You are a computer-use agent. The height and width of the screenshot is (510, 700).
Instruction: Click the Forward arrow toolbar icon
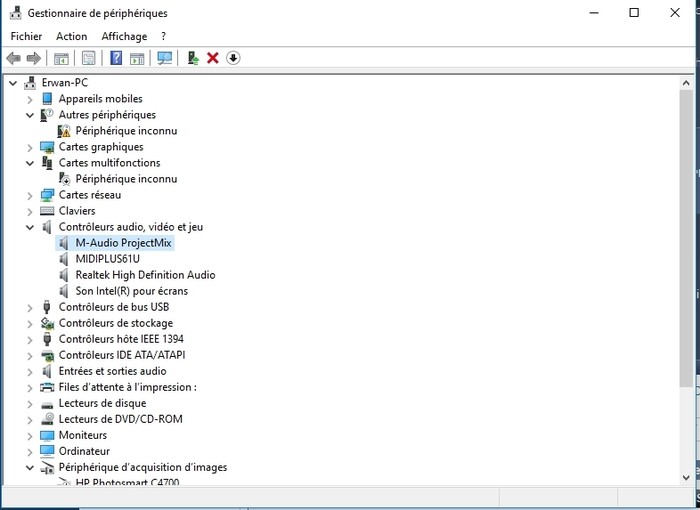pos(34,58)
